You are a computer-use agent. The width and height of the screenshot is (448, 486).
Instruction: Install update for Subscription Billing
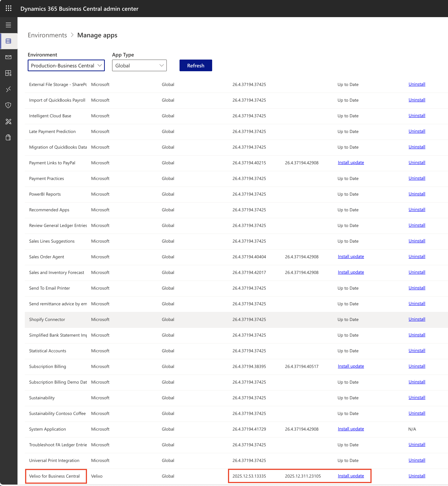pos(350,366)
